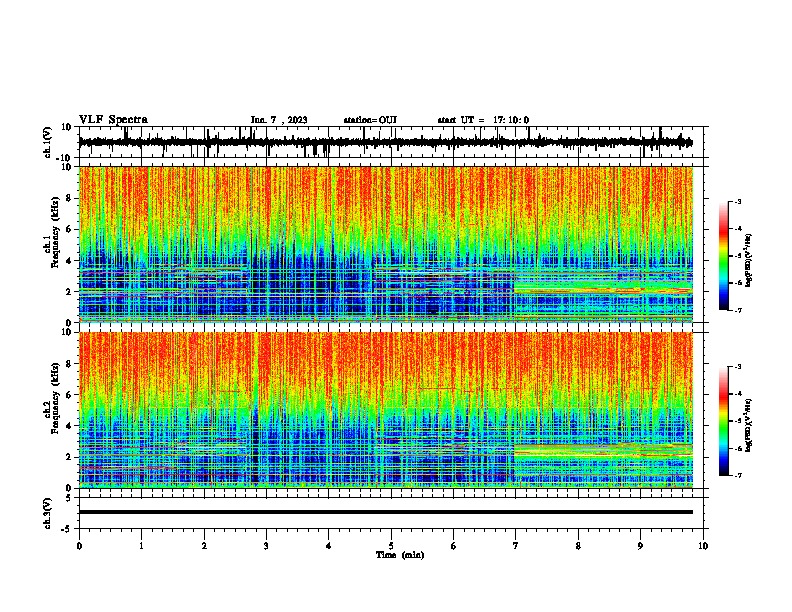Click the '-5' tick on ch.3(V) axis
Viewport: 792px width, 612px height.
coord(66,529)
